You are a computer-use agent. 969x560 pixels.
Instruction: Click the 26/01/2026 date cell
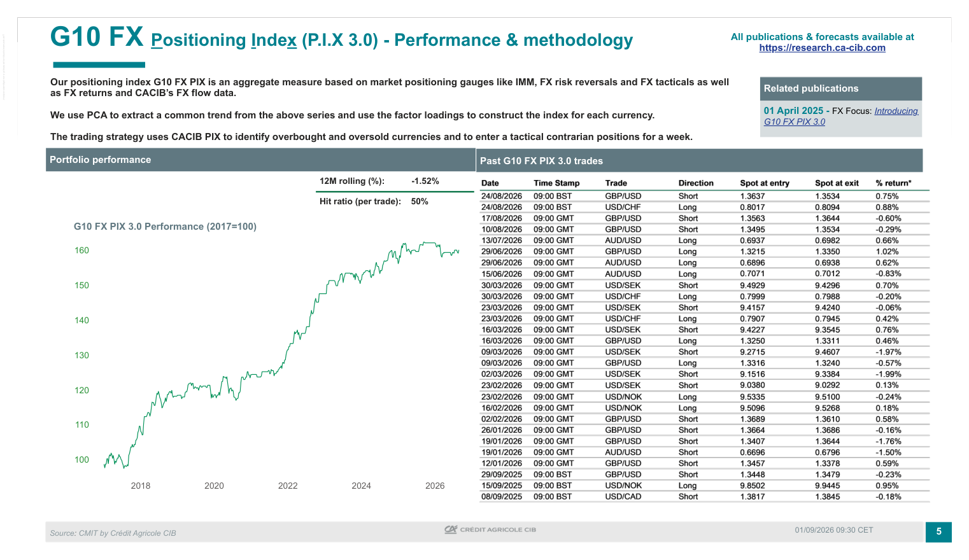[x=502, y=430]
